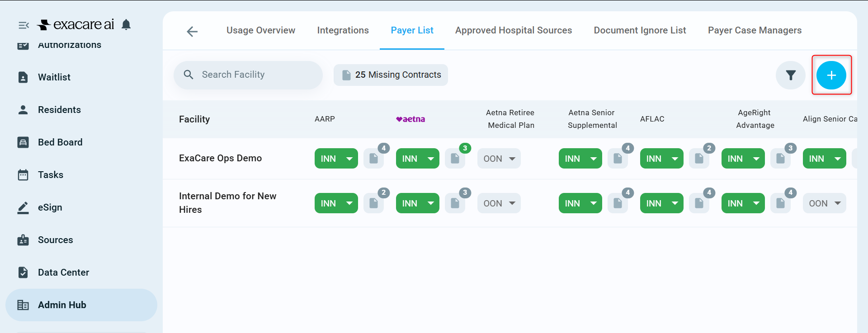The height and width of the screenshot is (333, 868).
Task: Click the exacare ai logo
Action: tap(75, 24)
